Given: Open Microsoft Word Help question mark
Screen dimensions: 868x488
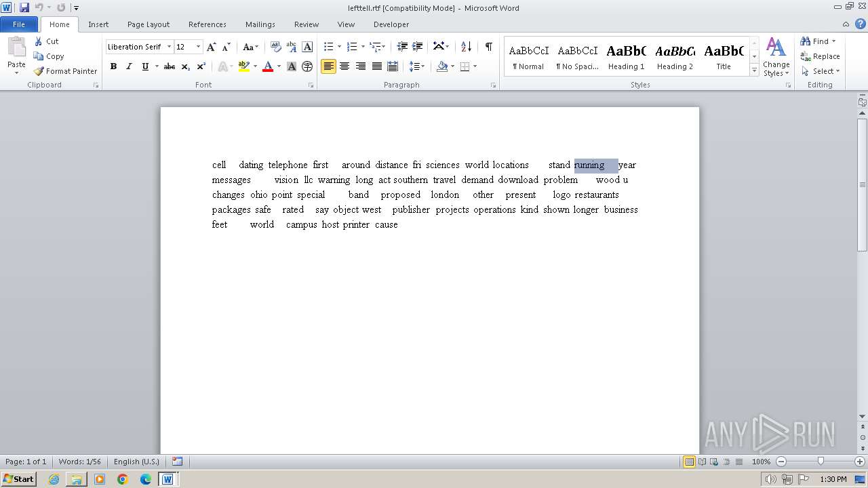Looking at the screenshot, I should [861, 24].
